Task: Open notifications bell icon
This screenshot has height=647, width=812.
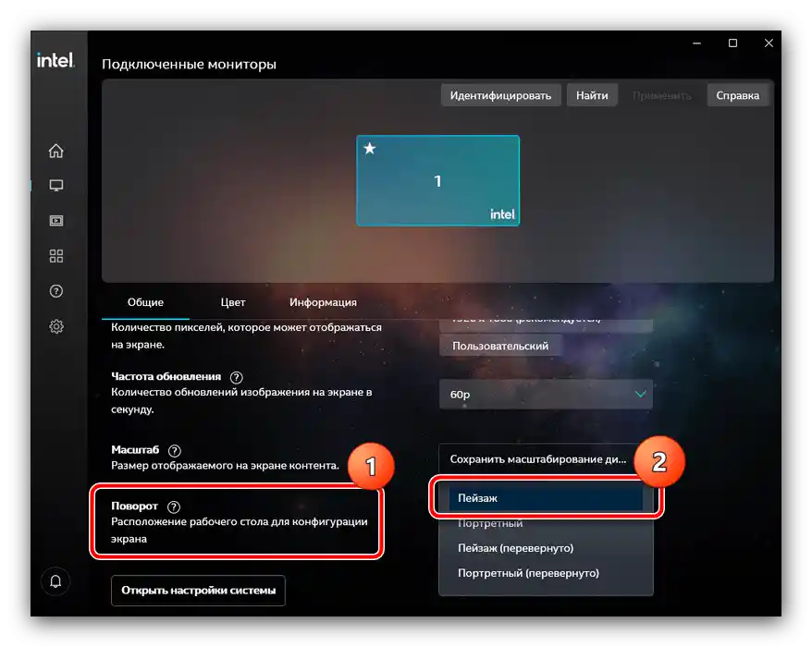Action: point(55,581)
